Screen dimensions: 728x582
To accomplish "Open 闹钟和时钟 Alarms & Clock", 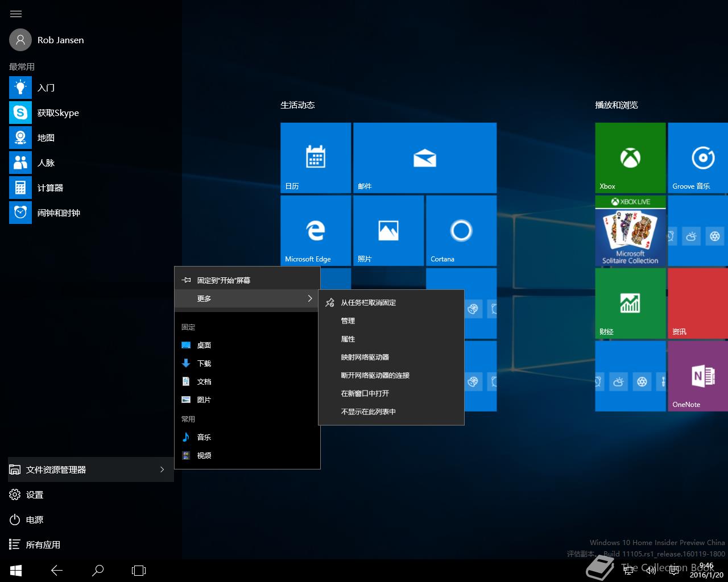I will 91,213.
